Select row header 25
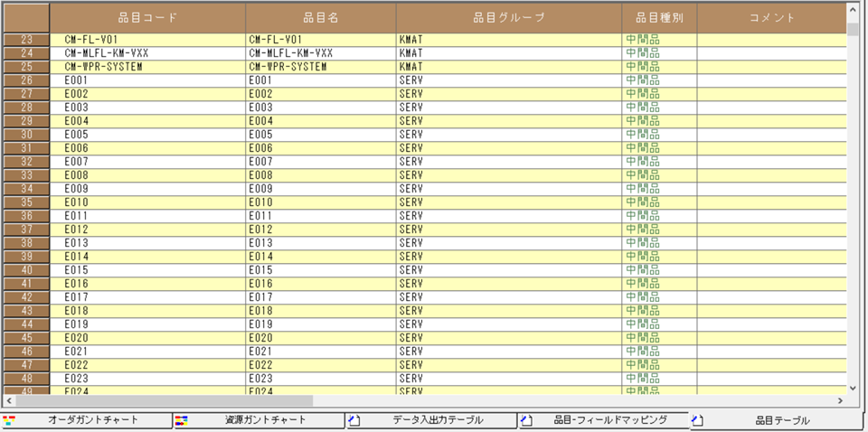Image resolution: width=868 pixels, height=432 pixels. (26, 67)
